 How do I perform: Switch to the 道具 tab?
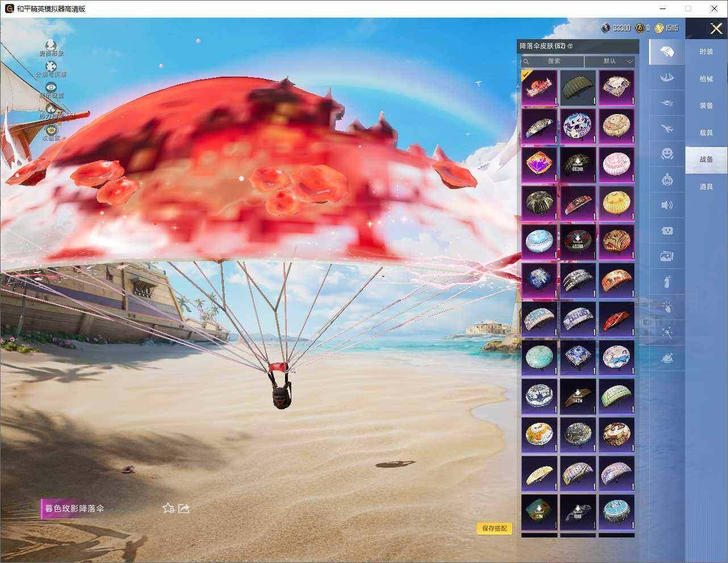706,187
